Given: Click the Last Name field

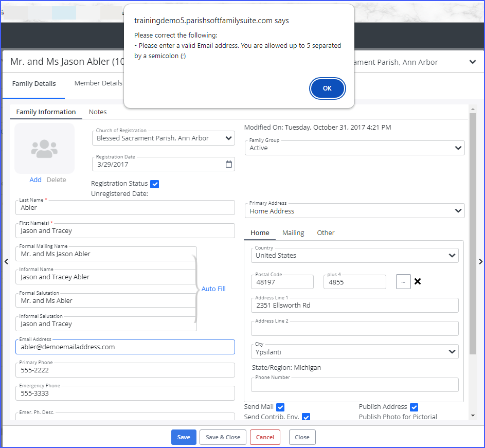Looking at the screenshot, I should [x=125, y=208].
